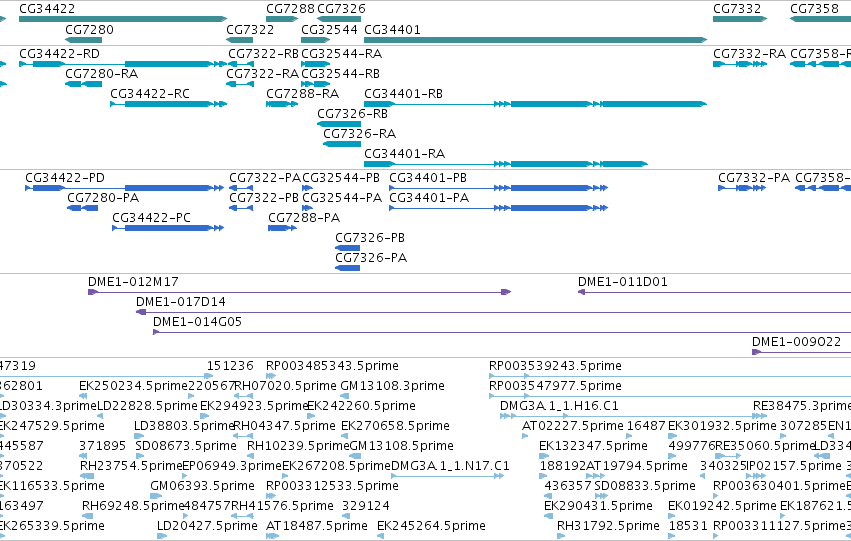Click EST feature 329124
The height and width of the screenshot is (541, 851).
346,517
